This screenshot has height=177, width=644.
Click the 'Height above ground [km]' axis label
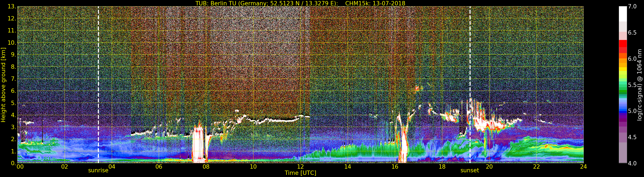3,85
